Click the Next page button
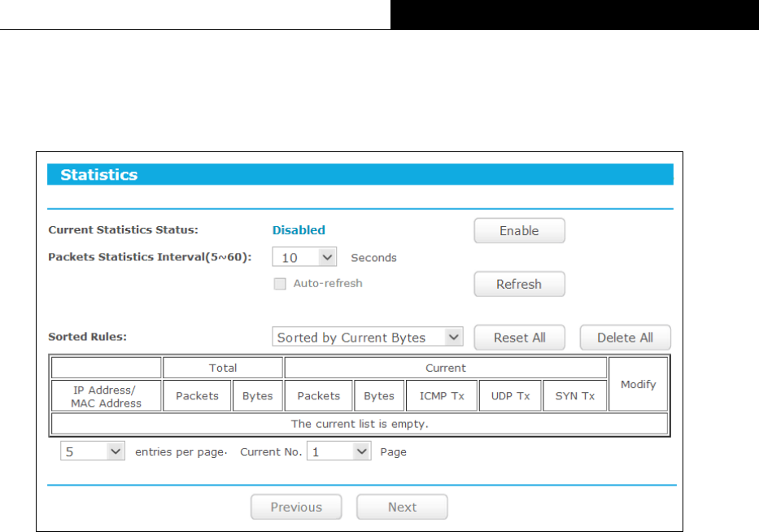 pyautogui.click(x=402, y=507)
